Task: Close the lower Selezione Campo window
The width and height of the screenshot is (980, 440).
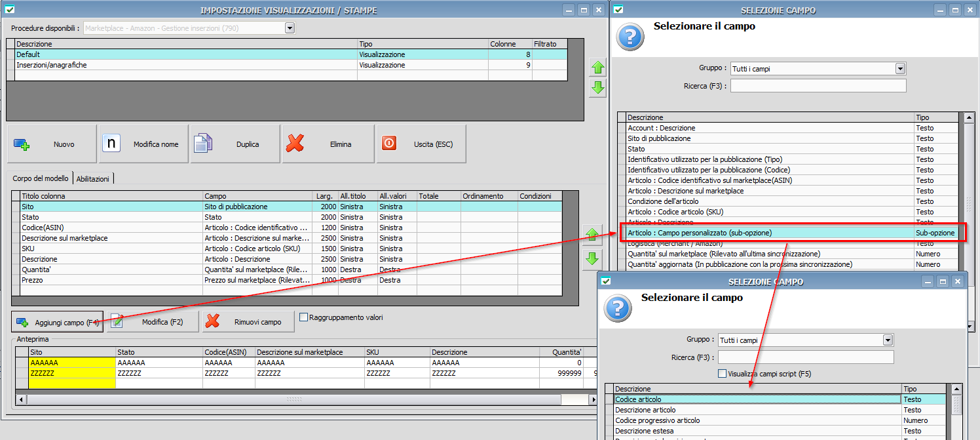Action: tap(958, 281)
